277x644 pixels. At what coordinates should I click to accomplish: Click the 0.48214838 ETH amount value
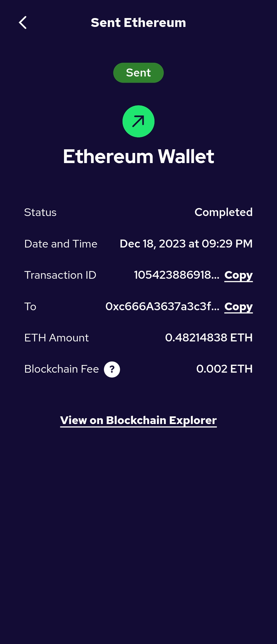(x=209, y=338)
